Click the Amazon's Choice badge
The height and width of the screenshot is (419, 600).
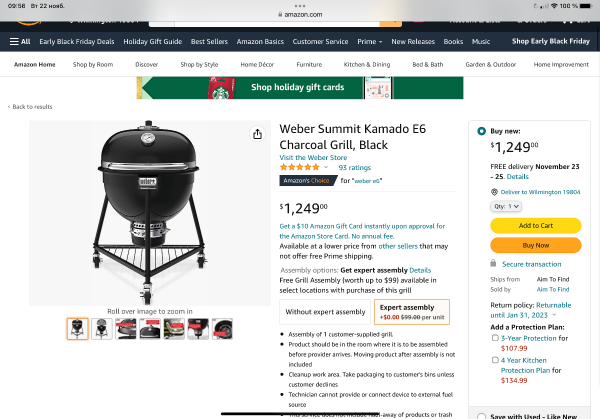point(307,181)
